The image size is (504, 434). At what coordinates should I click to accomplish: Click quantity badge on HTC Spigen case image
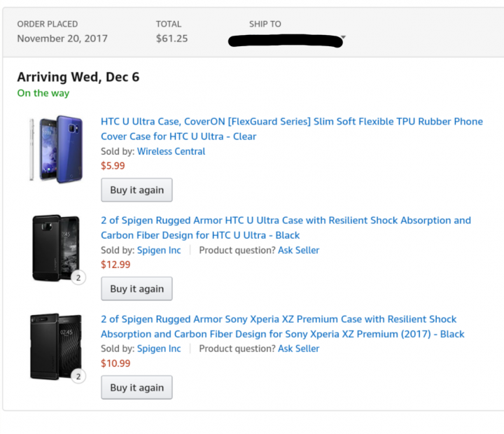(x=78, y=278)
